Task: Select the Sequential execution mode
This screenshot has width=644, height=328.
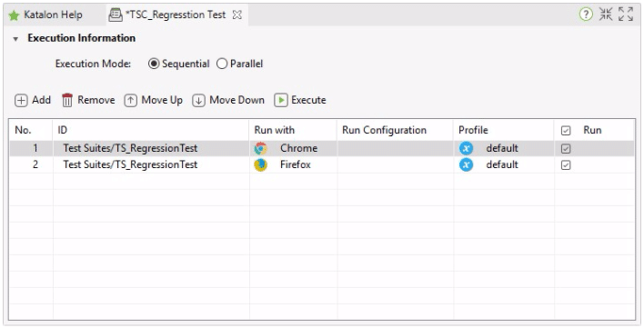Action: pos(154,64)
